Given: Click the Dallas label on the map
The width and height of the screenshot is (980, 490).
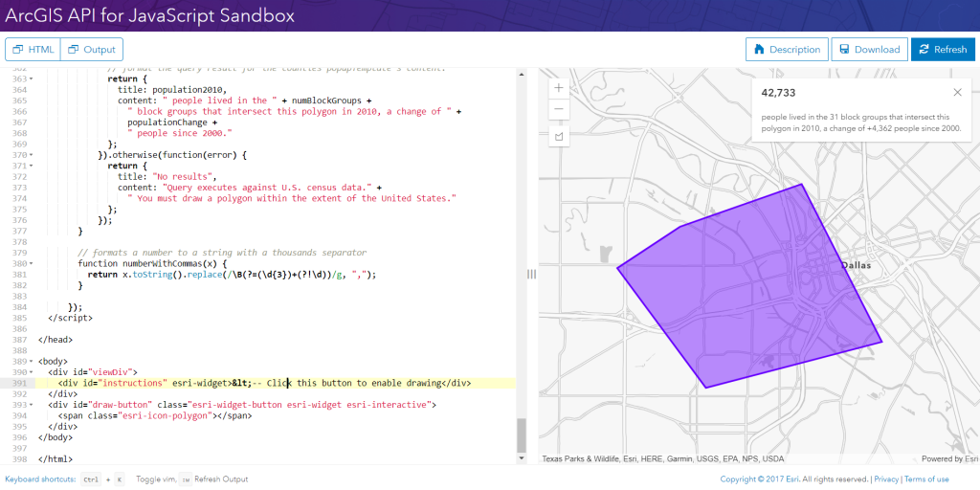Looking at the screenshot, I should [x=857, y=266].
